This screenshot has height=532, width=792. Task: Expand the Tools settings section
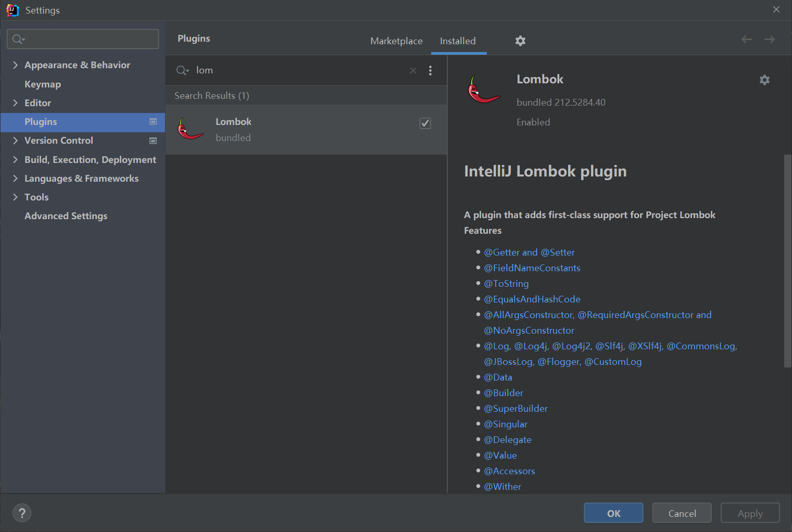[15, 197]
